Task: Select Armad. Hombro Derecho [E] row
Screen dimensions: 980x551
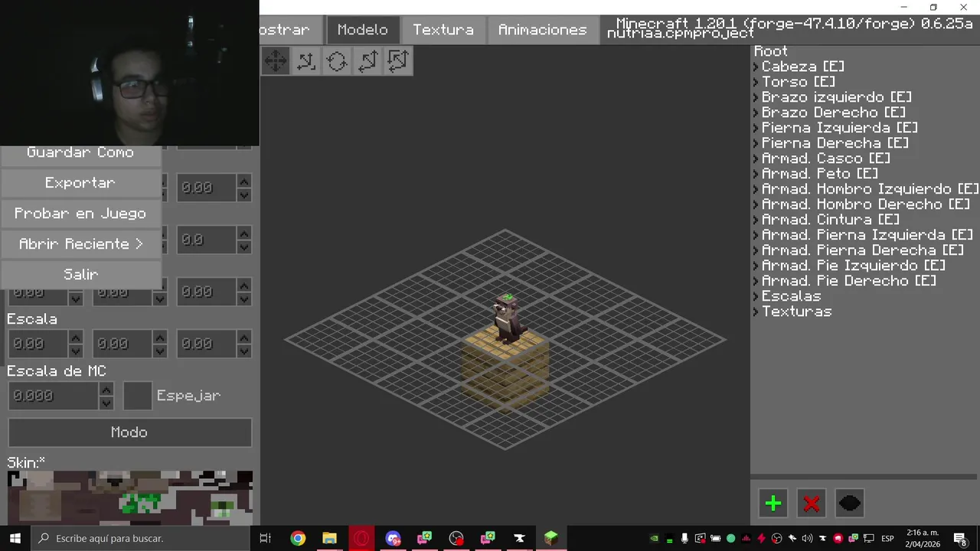Action: point(866,204)
